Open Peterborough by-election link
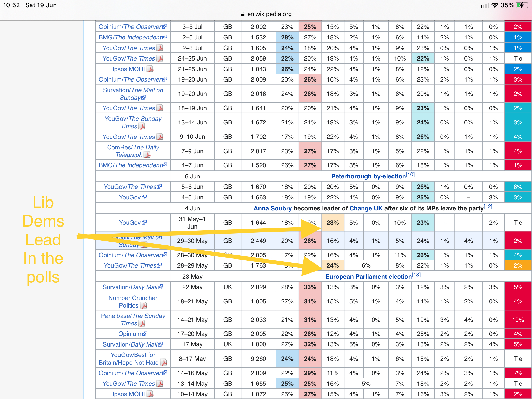532x399 pixels. [x=368, y=176]
